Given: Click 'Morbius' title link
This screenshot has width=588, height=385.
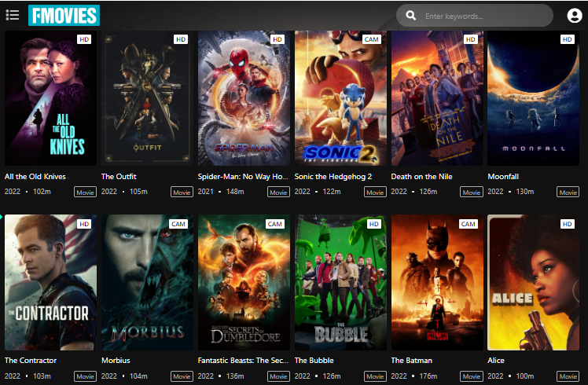Looking at the screenshot, I should pyautogui.click(x=116, y=361).
